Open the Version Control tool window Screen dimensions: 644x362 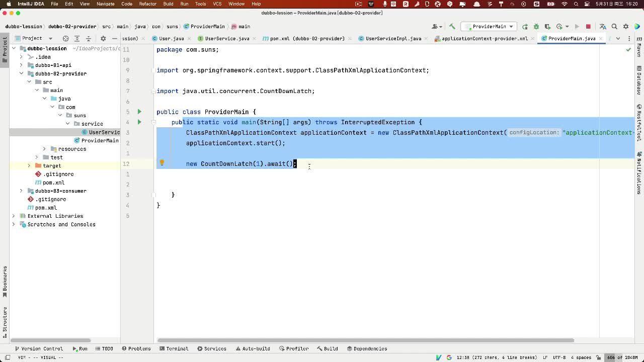tap(39, 348)
